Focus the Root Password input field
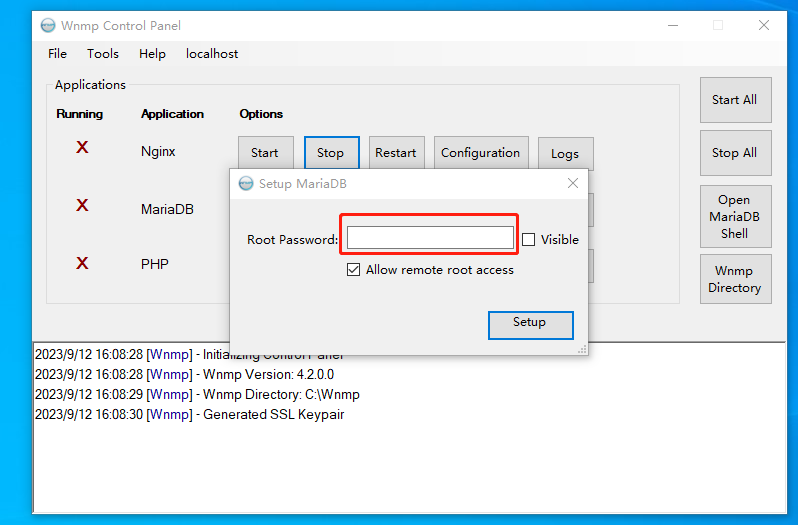 pos(430,238)
